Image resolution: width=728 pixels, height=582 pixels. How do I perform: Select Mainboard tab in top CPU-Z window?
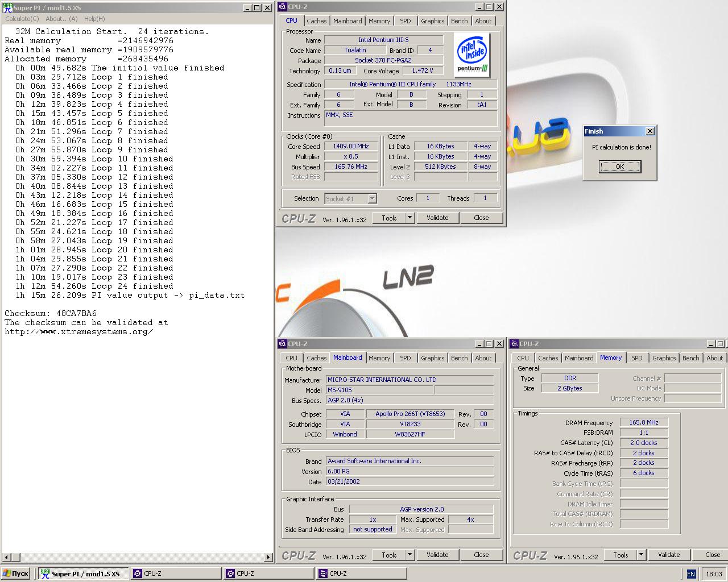(x=348, y=21)
